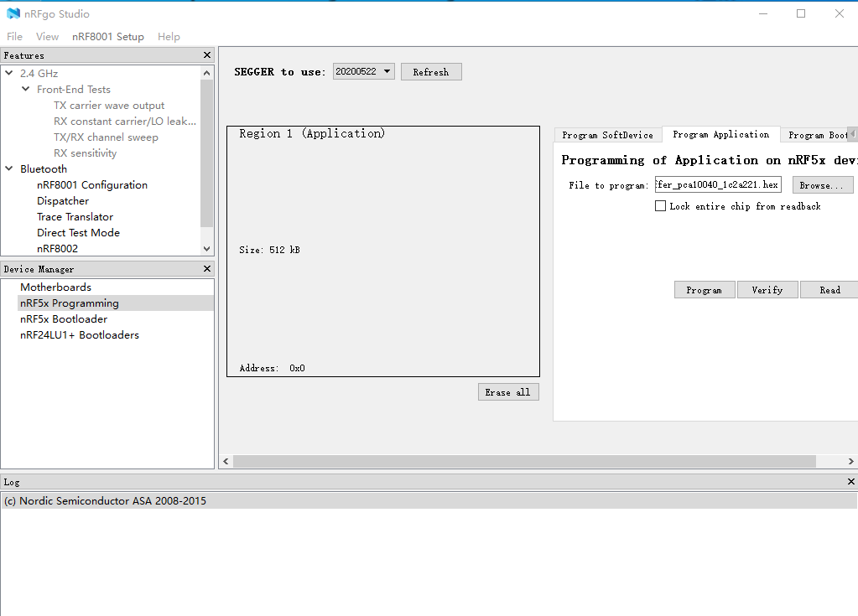Select nRF5x Bootloader item
Viewport: 858px width, 616px height.
pyautogui.click(x=64, y=318)
